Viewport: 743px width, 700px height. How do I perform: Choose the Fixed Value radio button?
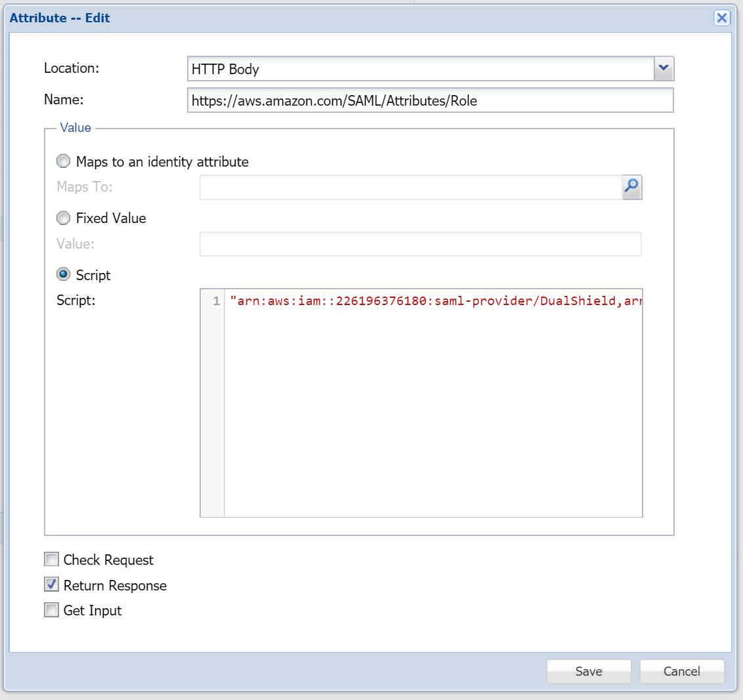pos(64,218)
